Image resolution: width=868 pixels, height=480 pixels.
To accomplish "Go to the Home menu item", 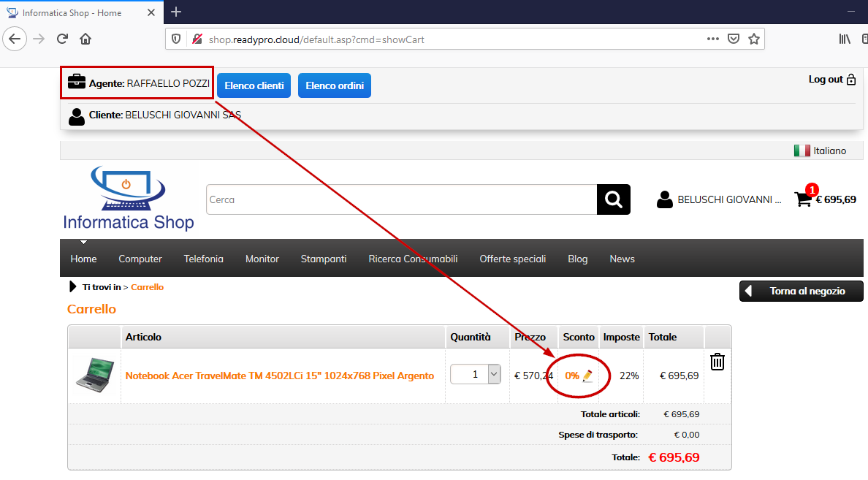I will point(83,259).
